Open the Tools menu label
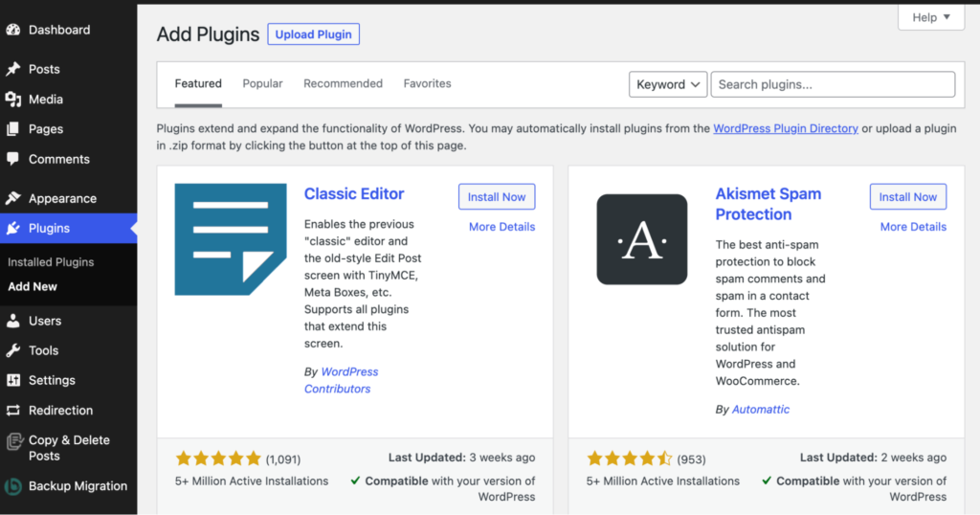 [44, 350]
